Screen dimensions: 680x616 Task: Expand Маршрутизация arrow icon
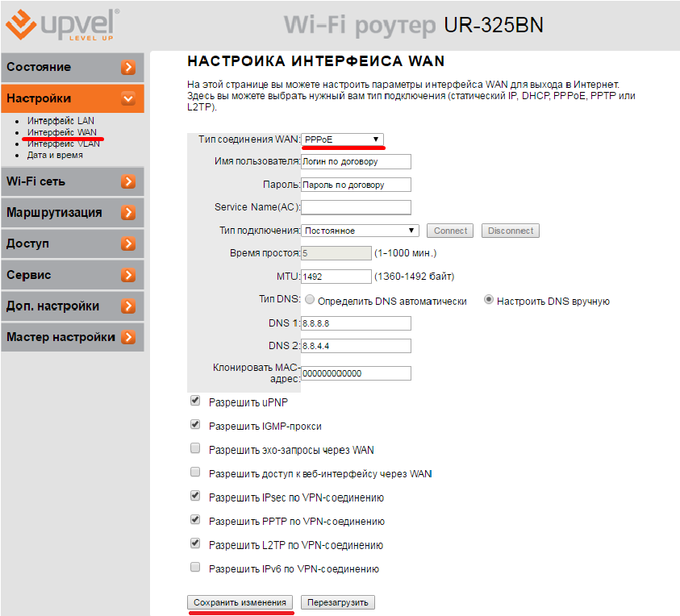click(x=127, y=213)
